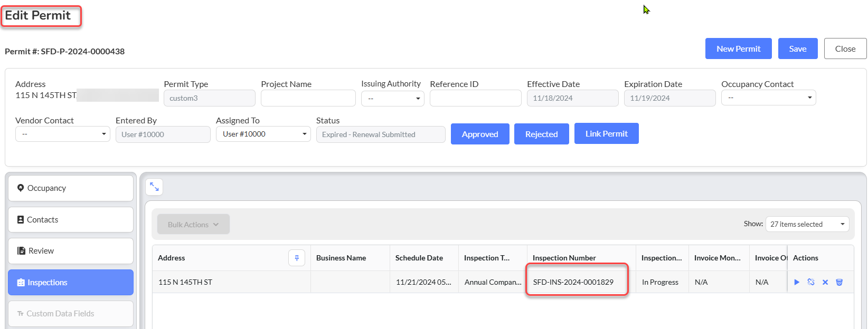Mark the permit as Rejected
The image size is (868, 329).
541,134
